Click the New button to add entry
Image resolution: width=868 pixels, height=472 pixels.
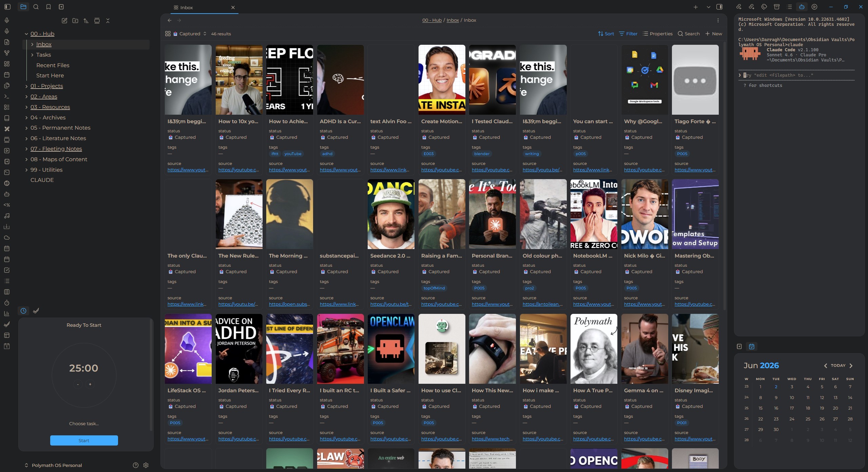click(x=714, y=34)
